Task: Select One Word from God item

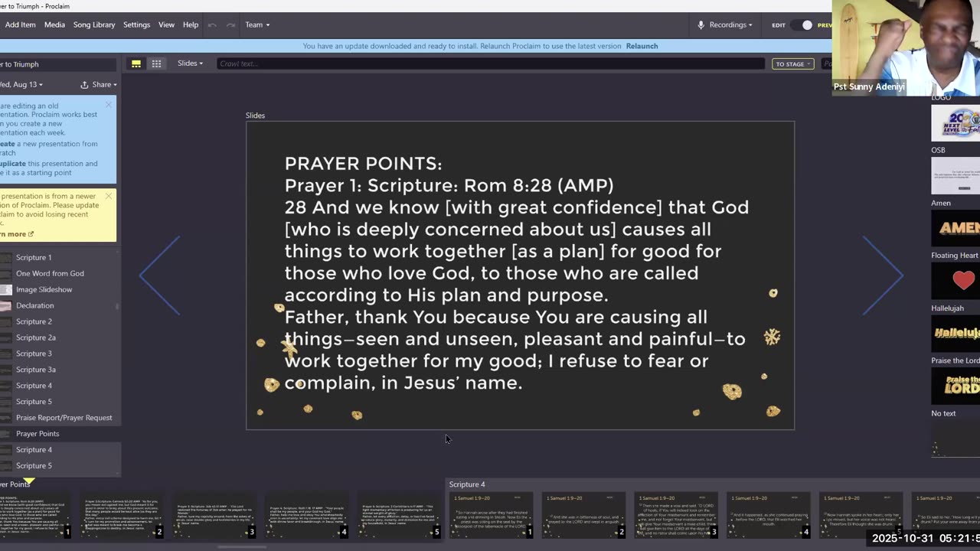Action: (59, 273)
